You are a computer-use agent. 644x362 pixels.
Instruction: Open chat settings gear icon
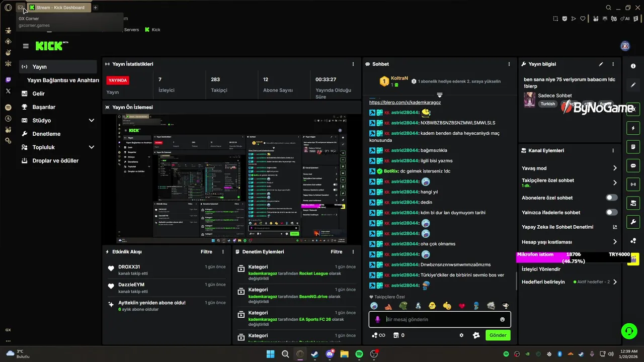pos(461,335)
